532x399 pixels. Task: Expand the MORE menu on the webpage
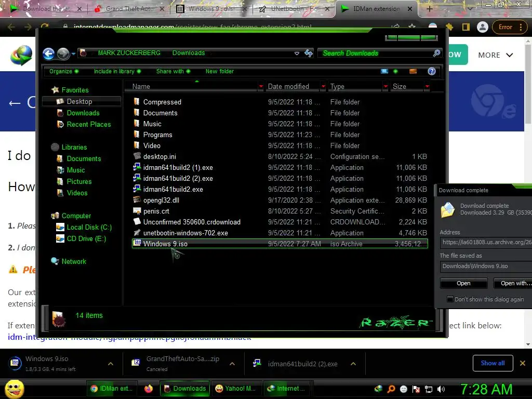(495, 55)
